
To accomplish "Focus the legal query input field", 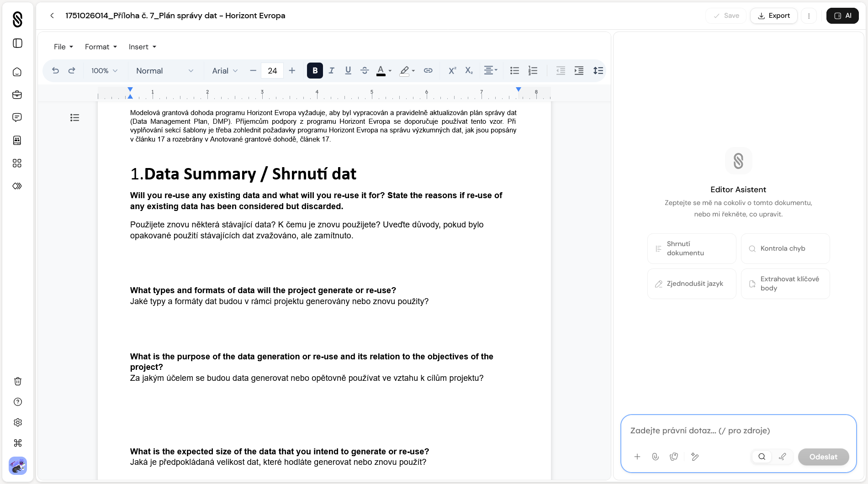I will click(737, 431).
